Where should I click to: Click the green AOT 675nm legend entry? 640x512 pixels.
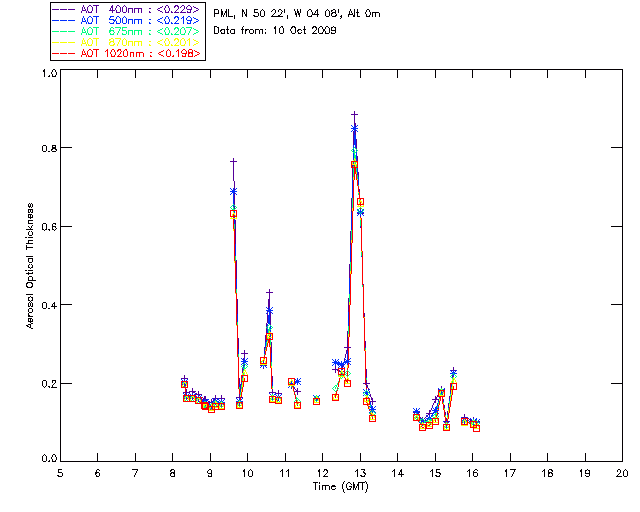[x=140, y=31]
